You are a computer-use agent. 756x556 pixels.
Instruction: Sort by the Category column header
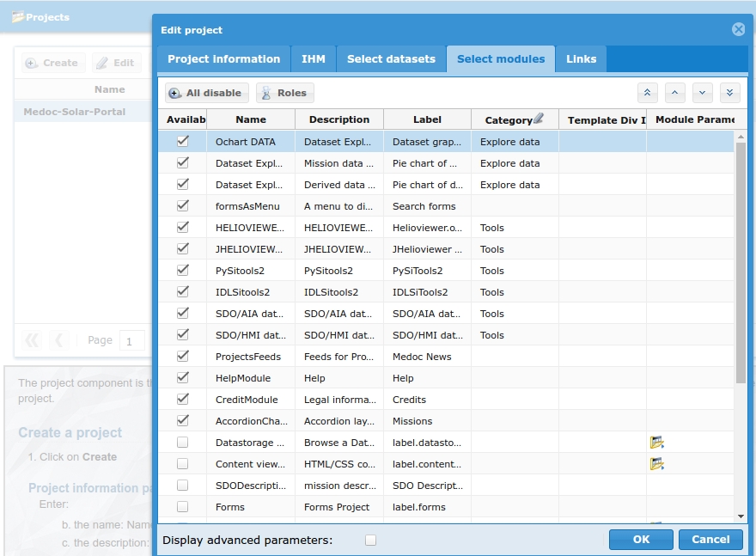pyautogui.click(x=515, y=119)
